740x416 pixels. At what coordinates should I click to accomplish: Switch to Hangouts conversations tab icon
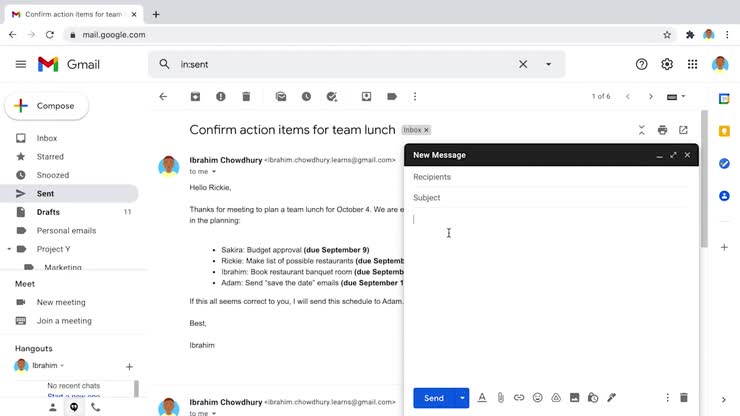(x=74, y=407)
